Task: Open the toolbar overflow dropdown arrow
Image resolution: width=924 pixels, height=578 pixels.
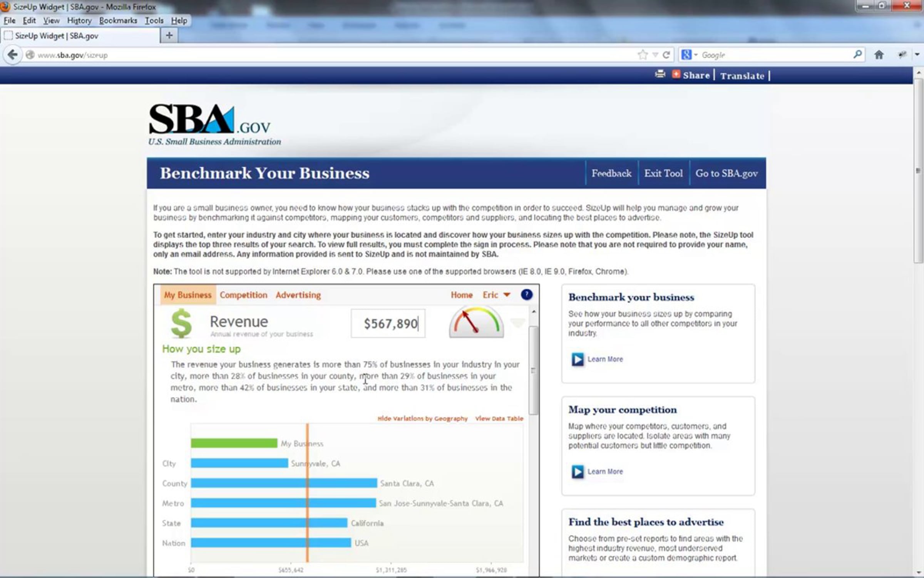Action: tap(917, 55)
